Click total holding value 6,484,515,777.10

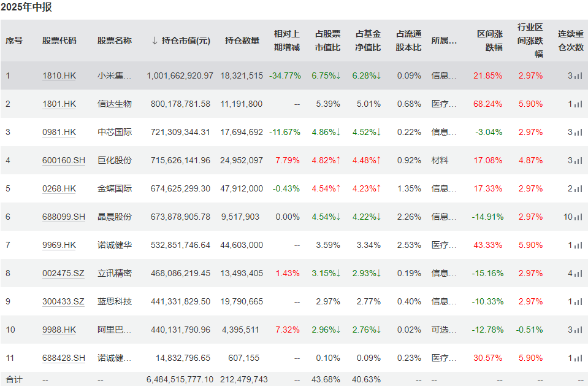(x=180, y=380)
